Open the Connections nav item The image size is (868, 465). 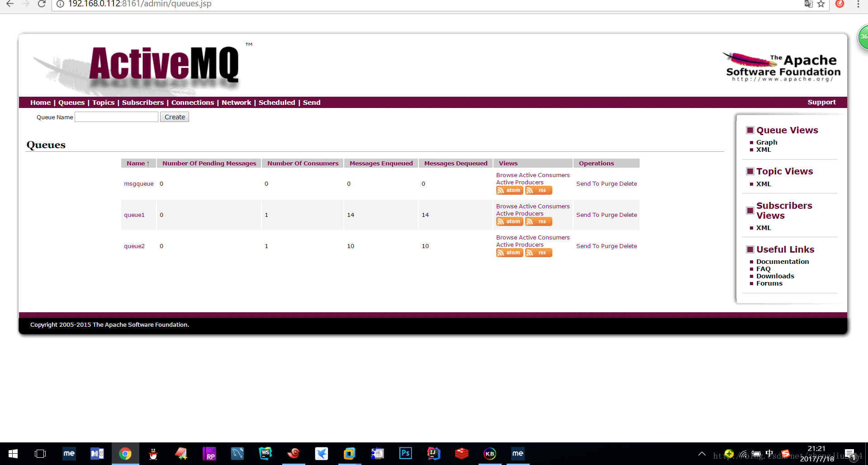click(193, 103)
